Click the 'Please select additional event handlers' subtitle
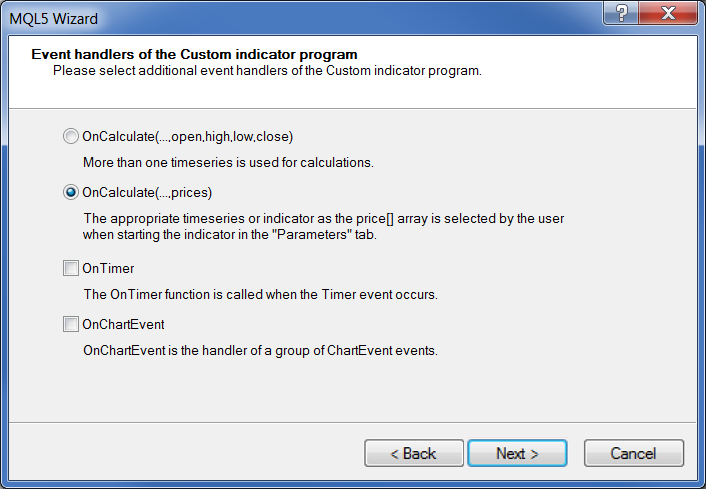Screen dimensions: 706x489 pos(267,71)
